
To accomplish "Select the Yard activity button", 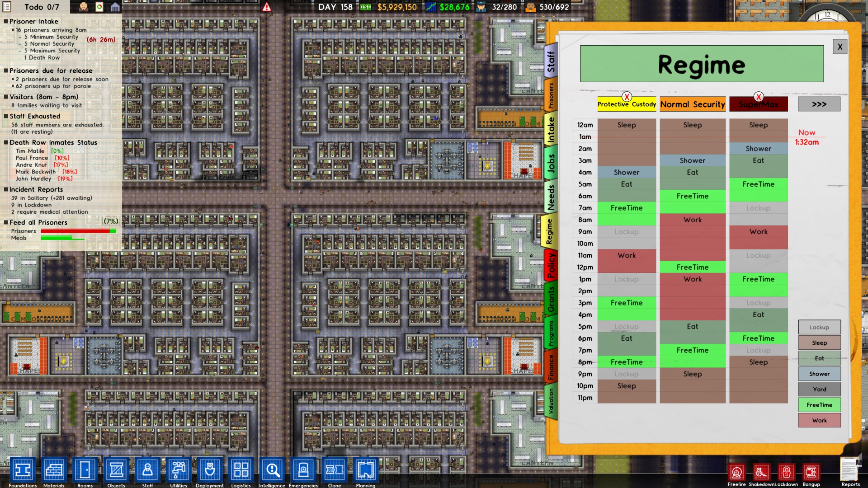I will point(819,389).
